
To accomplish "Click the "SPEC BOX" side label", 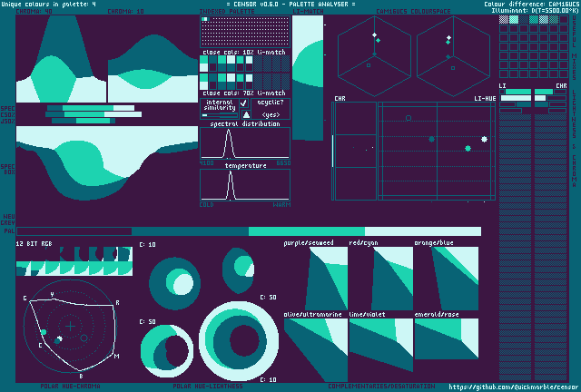I will [8, 170].
